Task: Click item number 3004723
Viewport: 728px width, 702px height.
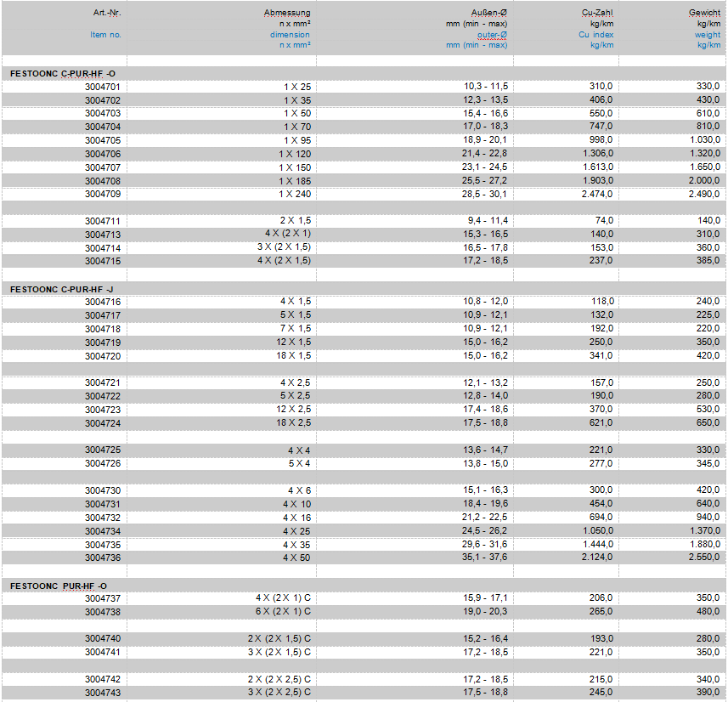Action: pyautogui.click(x=103, y=410)
